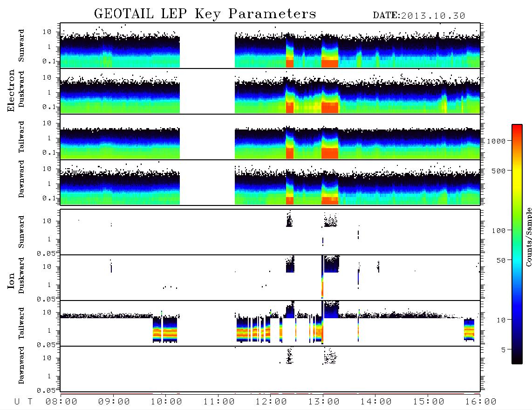The image size is (532, 410).
Task: Click the black bottom of the color bar
Action: click(517, 358)
